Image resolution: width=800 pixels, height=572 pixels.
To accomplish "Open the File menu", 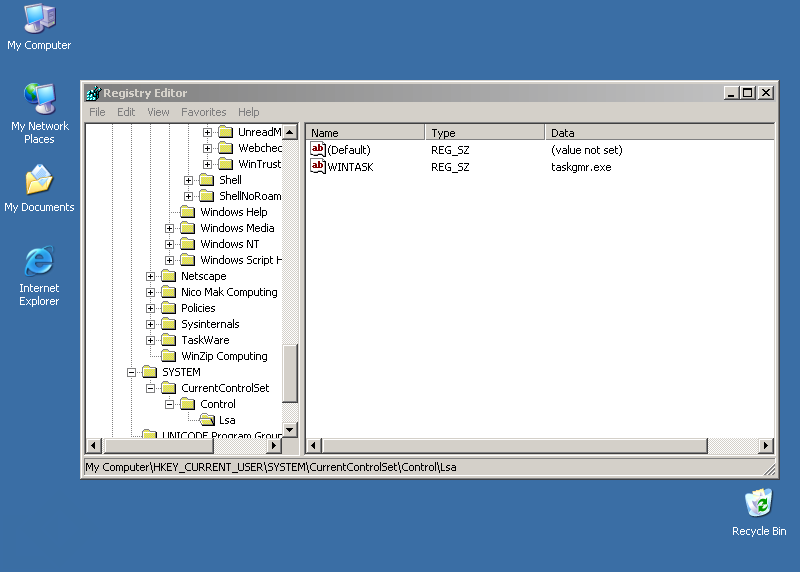I will coord(97,112).
